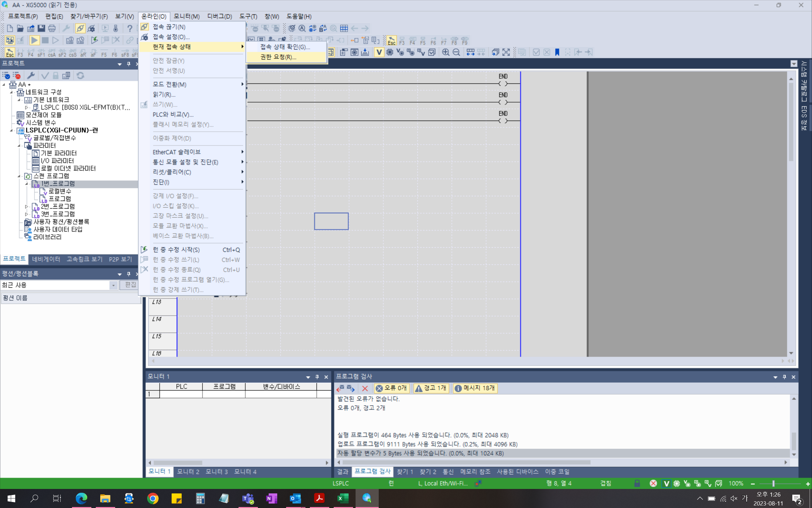Click the Collapse All tree icon in project panel
Image resolution: width=812 pixels, height=508 pixels.
coord(16,76)
